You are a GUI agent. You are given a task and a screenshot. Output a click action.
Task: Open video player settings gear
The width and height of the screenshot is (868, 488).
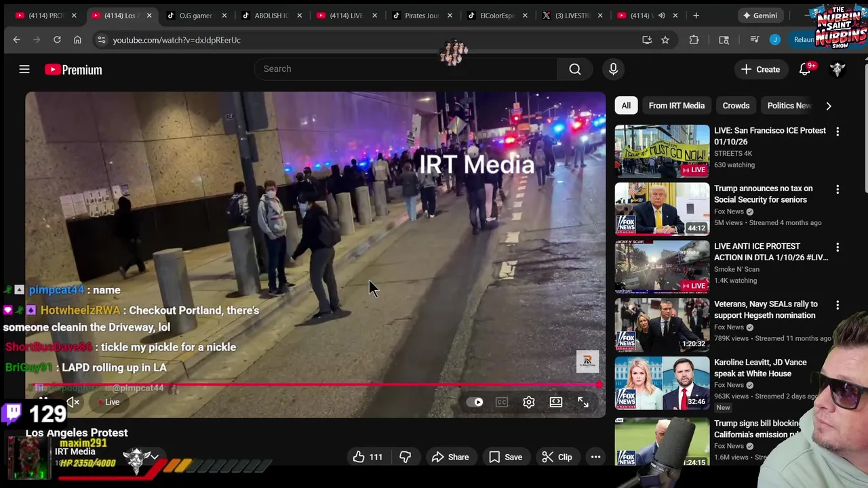click(x=529, y=402)
